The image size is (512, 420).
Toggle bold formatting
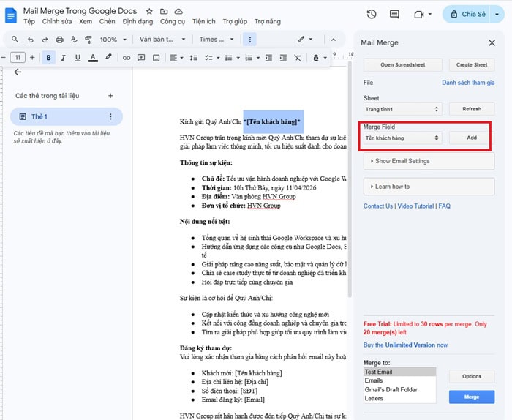(49, 58)
